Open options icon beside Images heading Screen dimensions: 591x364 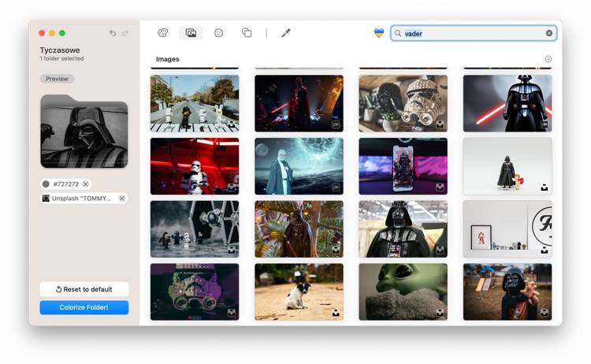click(x=548, y=59)
